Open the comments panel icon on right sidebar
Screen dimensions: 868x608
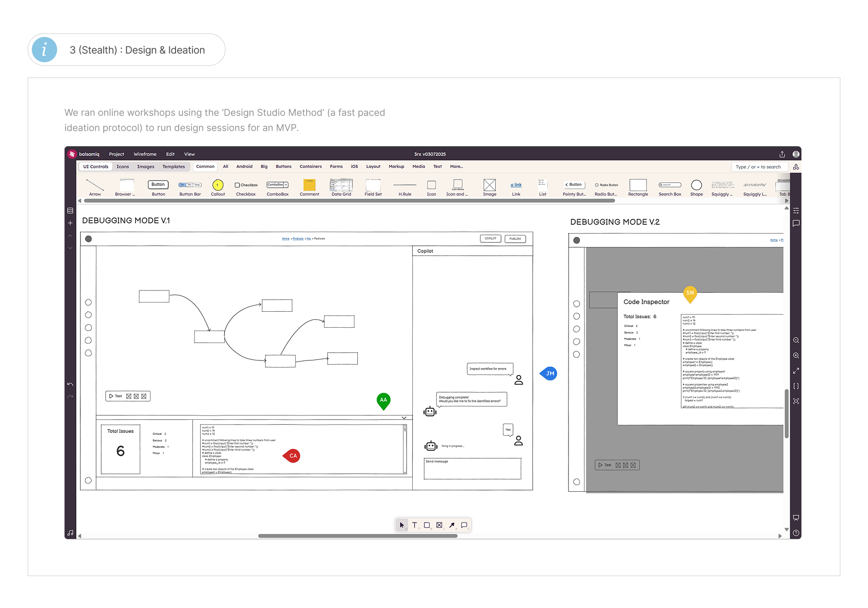[796, 223]
